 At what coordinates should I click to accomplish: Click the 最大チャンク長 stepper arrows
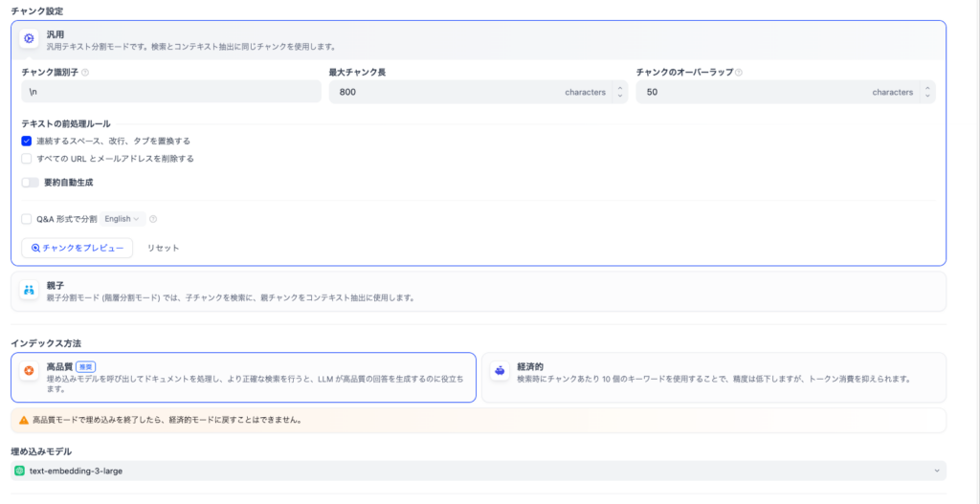619,92
